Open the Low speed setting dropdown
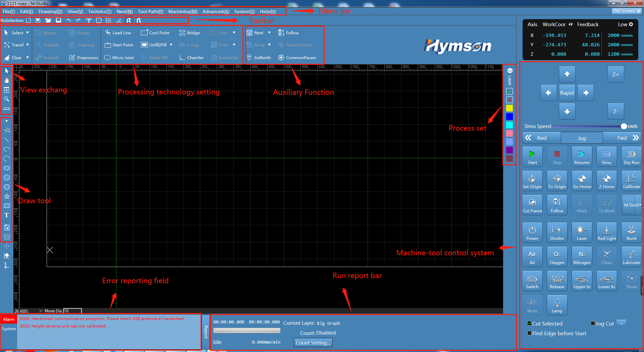644x352 pixels. tap(625, 24)
